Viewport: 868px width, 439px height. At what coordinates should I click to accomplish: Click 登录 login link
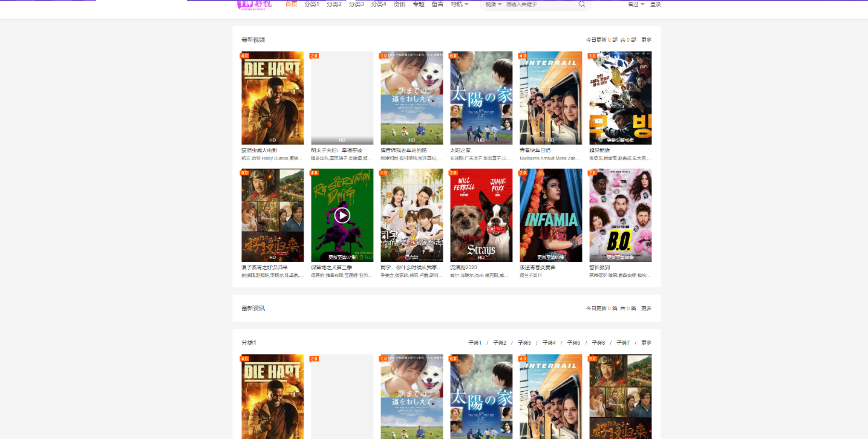pos(656,4)
